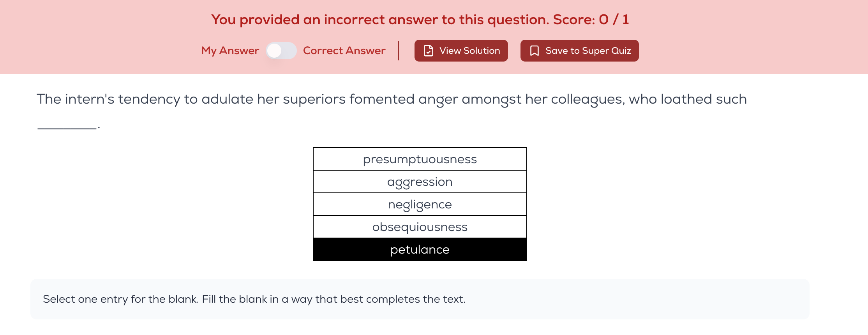868x335 pixels.
Task: Click the word "fomented" in the sentence
Action: 382,99
